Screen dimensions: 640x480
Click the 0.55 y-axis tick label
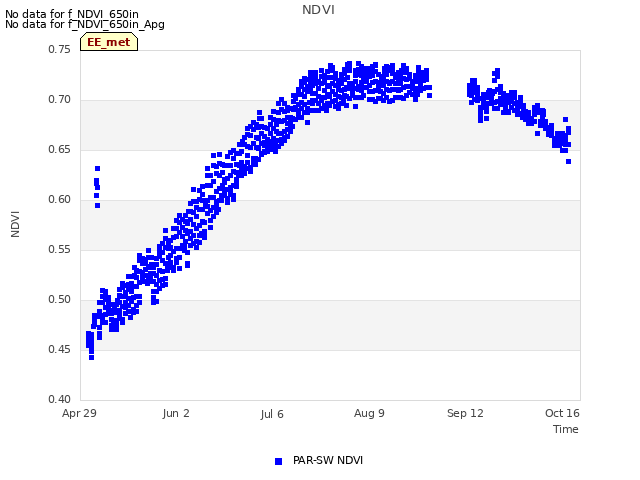coord(60,249)
